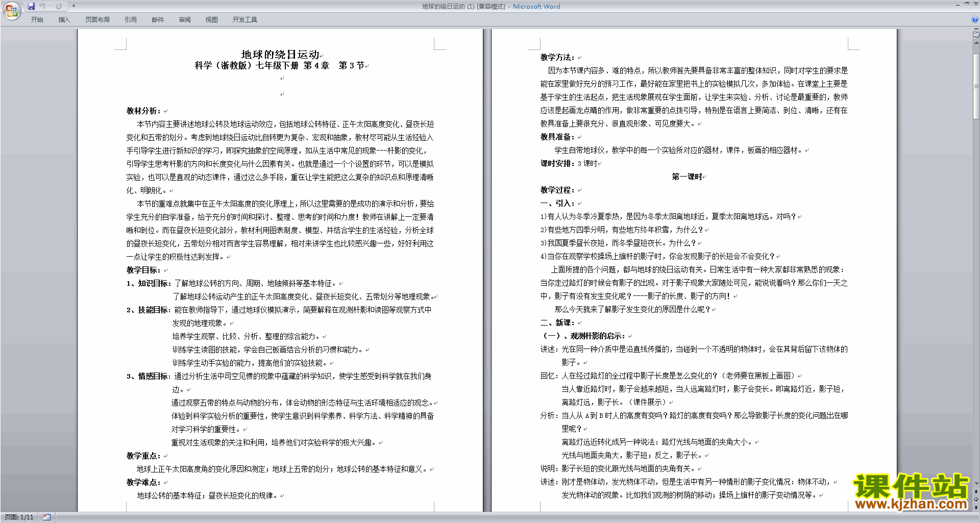Click the split-window handle above the scrollbar
This screenshot has height=523, width=980.
tap(976, 30)
